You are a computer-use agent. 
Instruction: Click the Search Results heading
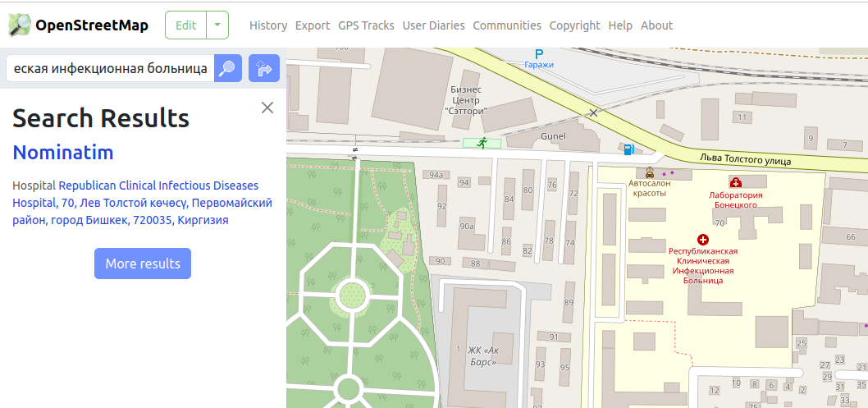101,118
